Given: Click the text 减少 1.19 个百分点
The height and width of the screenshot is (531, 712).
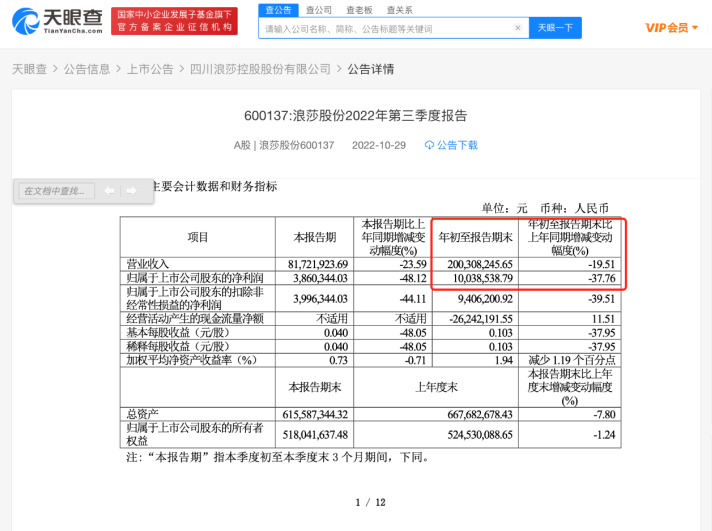Looking at the screenshot, I should (x=572, y=360).
